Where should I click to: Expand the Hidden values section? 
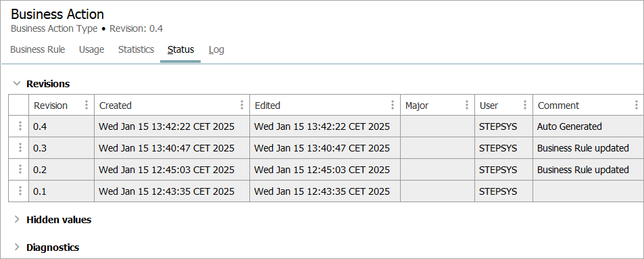(17, 220)
